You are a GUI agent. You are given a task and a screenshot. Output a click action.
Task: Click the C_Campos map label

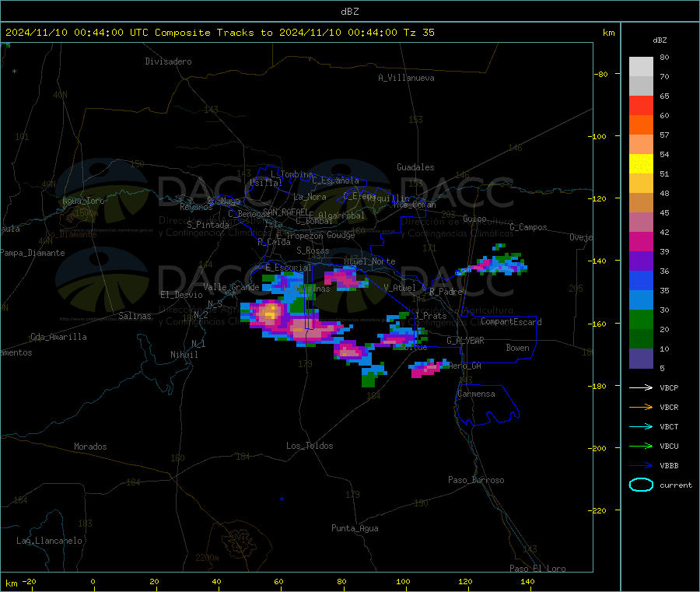[x=528, y=227]
